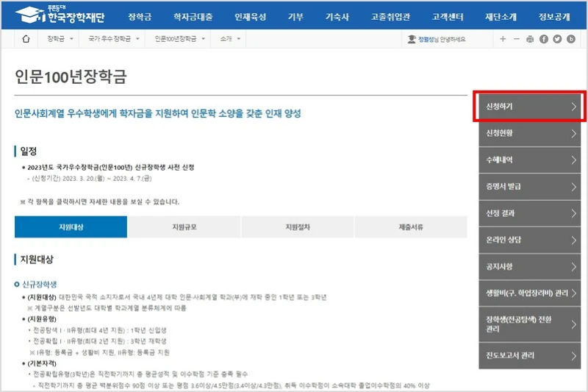
Task: Open 학자금대출 in top navigation
Action: point(193,17)
